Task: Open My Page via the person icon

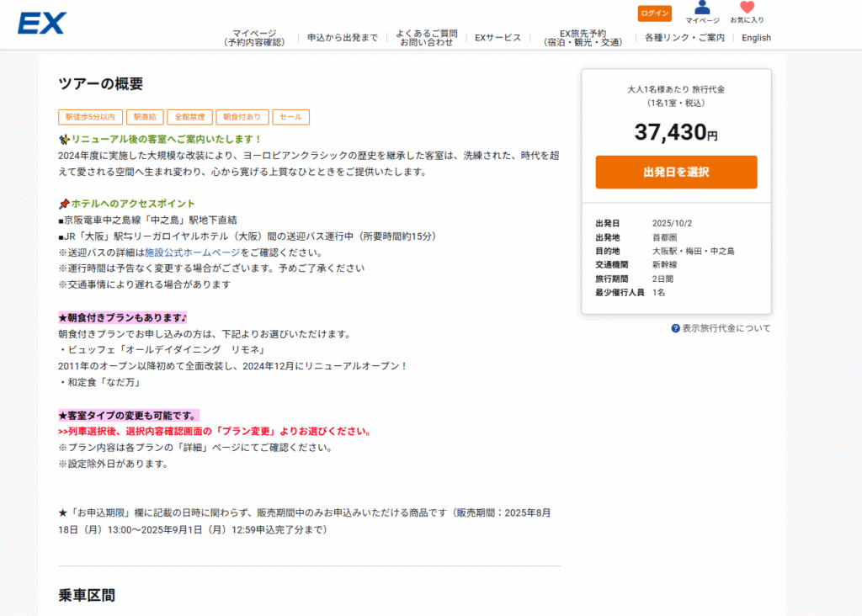Action: [x=702, y=8]
